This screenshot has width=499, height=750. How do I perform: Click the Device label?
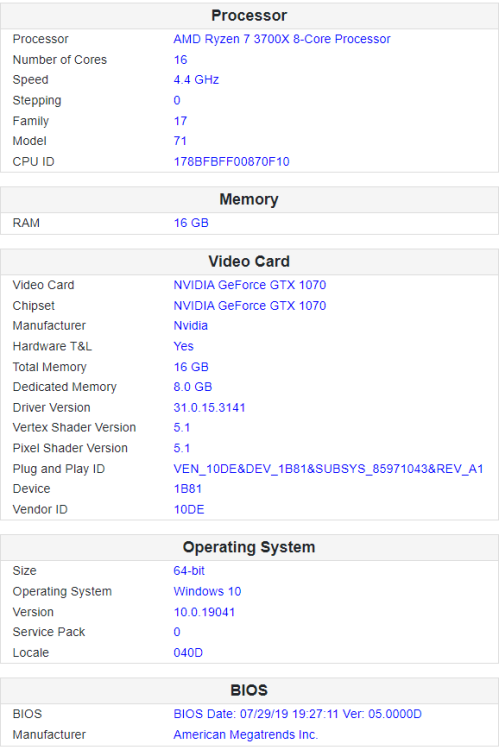(x=32, y=489)
